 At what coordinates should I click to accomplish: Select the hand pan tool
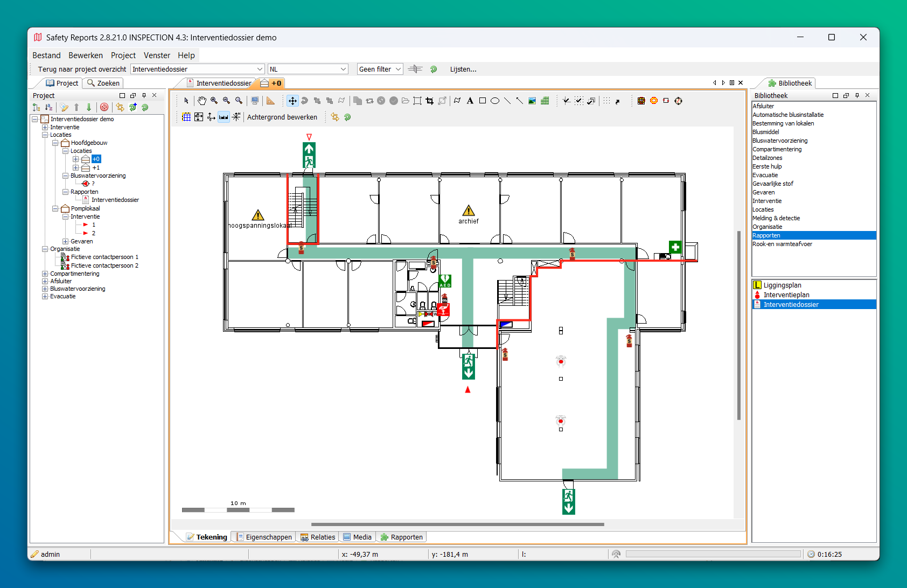pyautogui.click(x=201, y=101)
